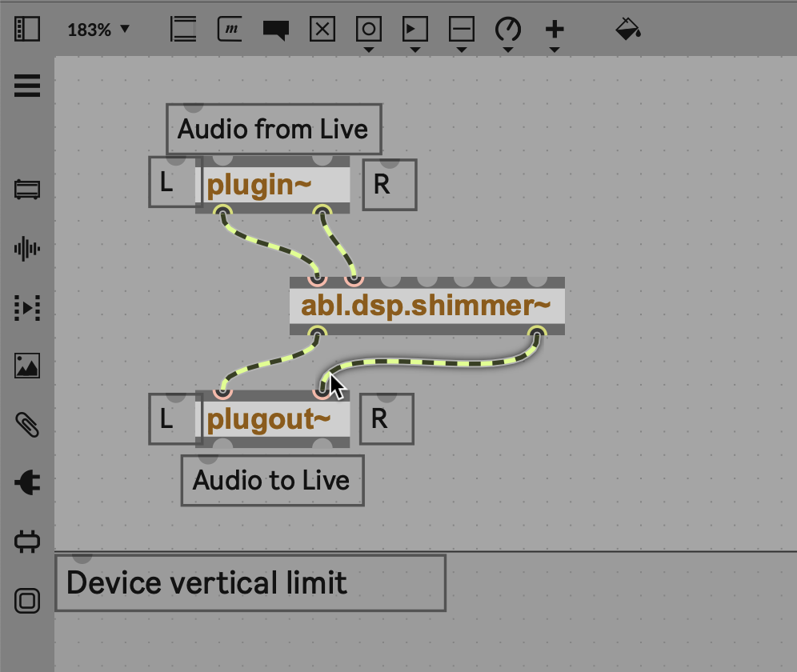Open the images browser in sidebar
The width and height of the screenshot is (797, 672).
[27, 366]
